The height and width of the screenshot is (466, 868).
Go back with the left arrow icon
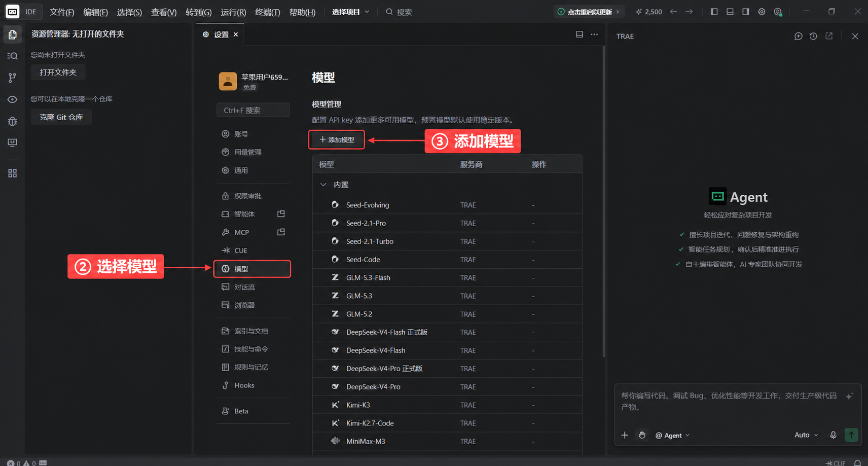pyautogui.click(x=673, y=12)
